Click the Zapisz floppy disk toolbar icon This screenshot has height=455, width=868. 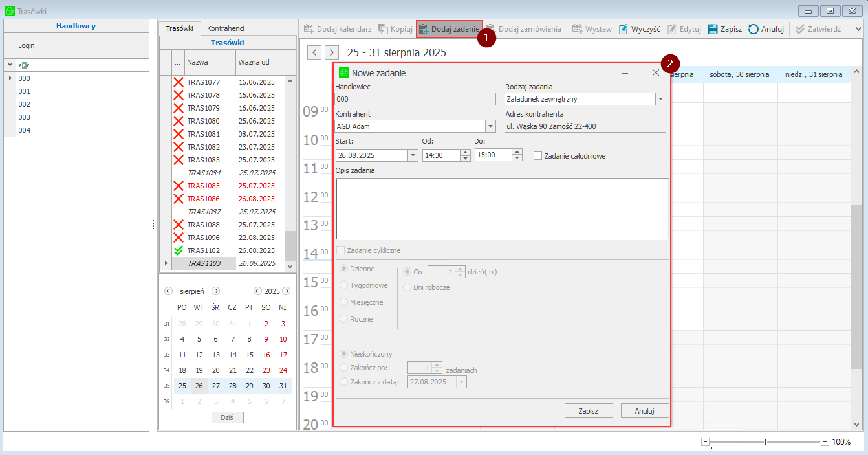[713, 29]
